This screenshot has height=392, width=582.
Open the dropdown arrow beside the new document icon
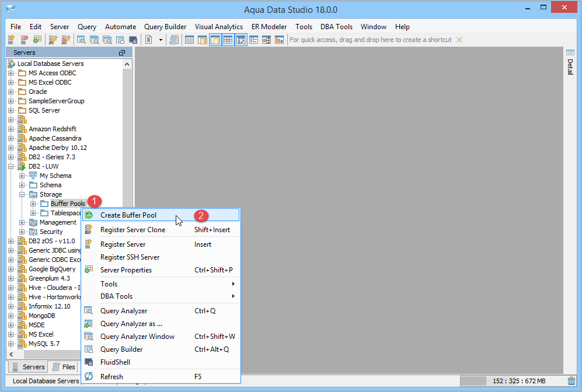(161, 40)
